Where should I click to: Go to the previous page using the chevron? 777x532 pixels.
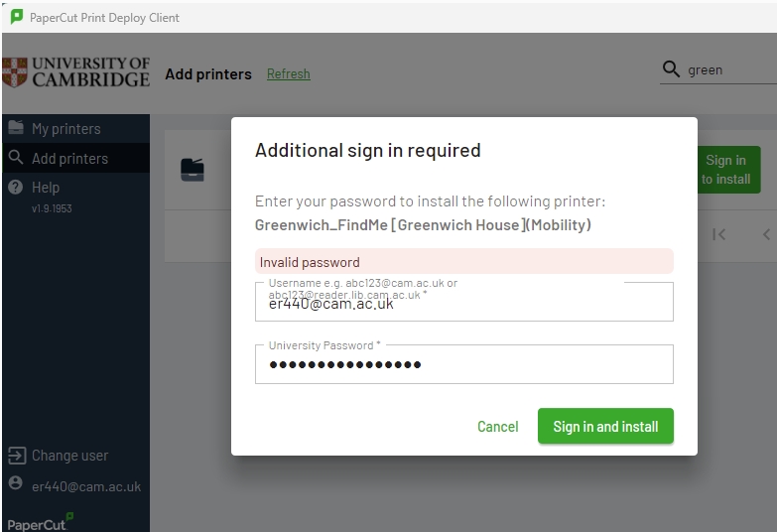tap(766, 234)
